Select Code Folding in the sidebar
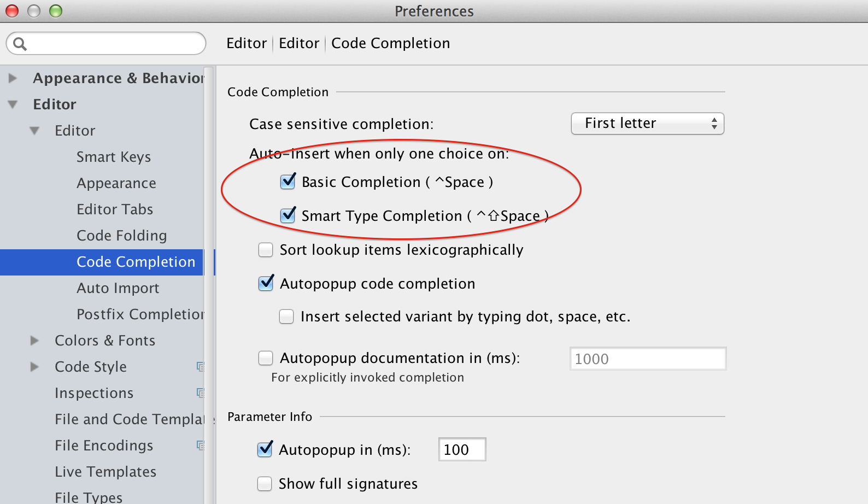 122,236
